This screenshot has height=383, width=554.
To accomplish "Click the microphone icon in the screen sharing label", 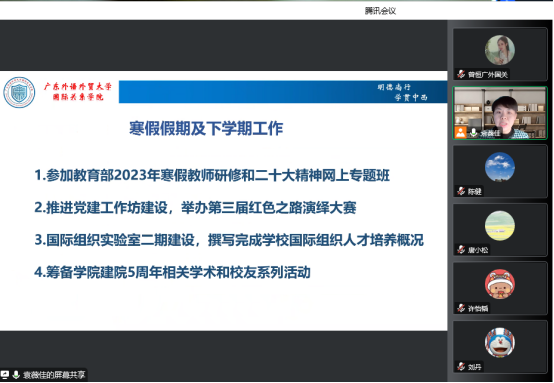I will point(16,375).
